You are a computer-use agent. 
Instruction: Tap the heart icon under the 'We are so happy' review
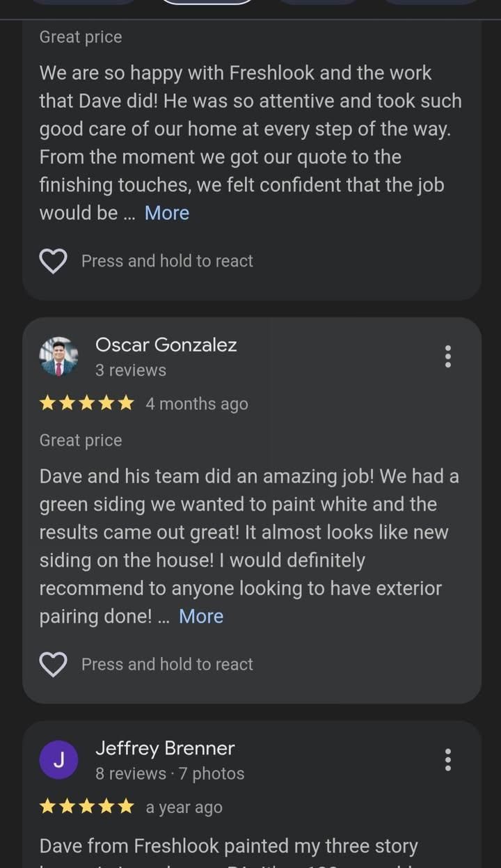(x=53, y=262)
